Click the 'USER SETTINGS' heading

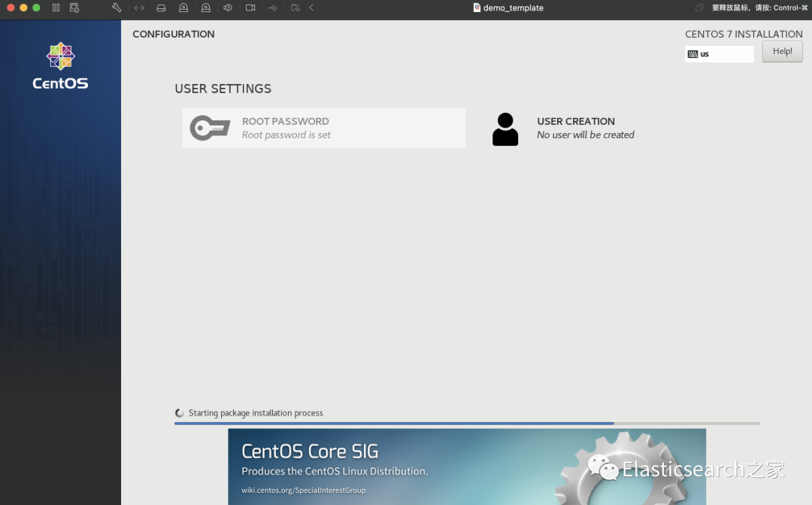[223, 89]
